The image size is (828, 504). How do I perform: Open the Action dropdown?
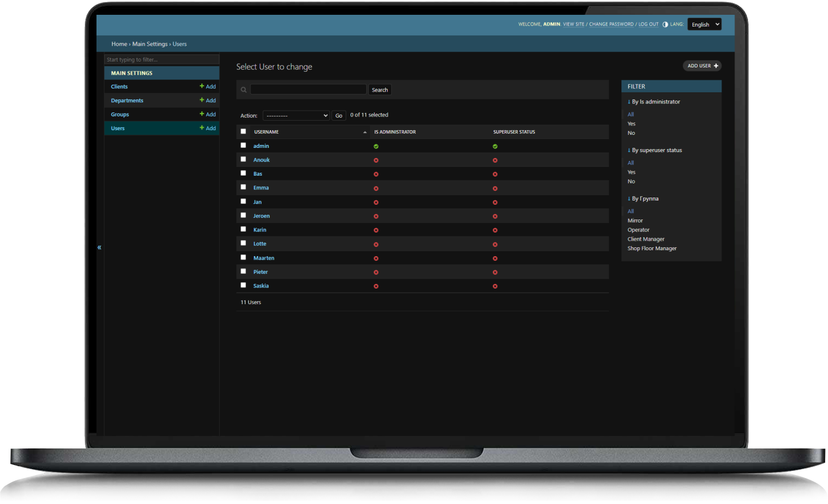coord(296,116)
